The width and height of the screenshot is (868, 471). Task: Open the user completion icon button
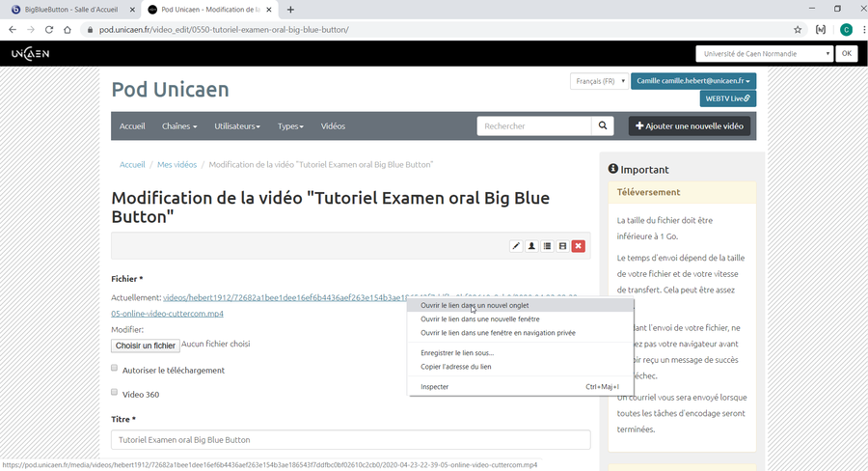pos(531,246)
